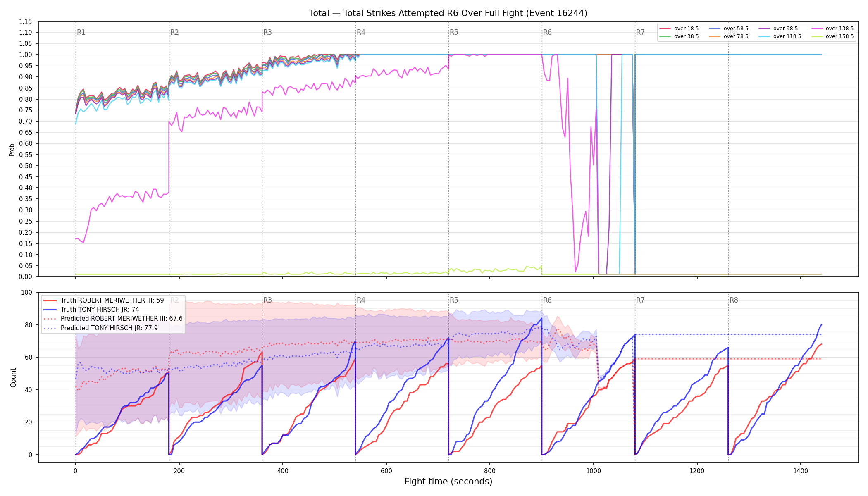Click the 20 tick on Count axis

(29, 422)
